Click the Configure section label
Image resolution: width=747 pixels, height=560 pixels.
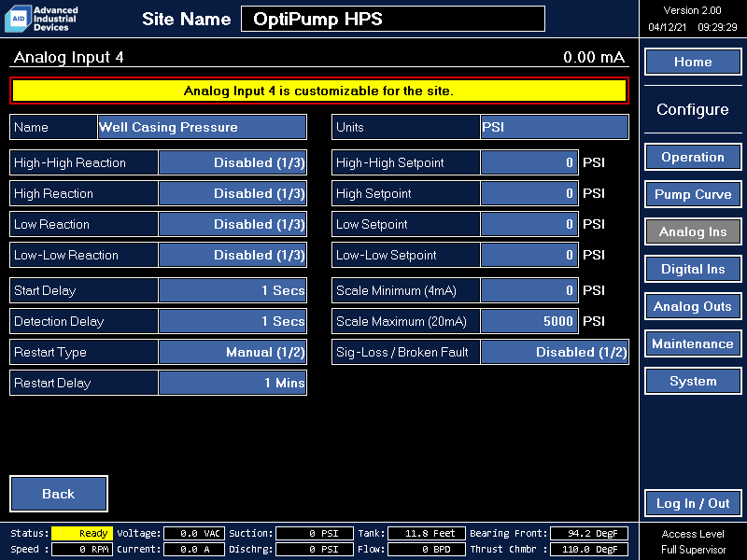tap(693, 109)
